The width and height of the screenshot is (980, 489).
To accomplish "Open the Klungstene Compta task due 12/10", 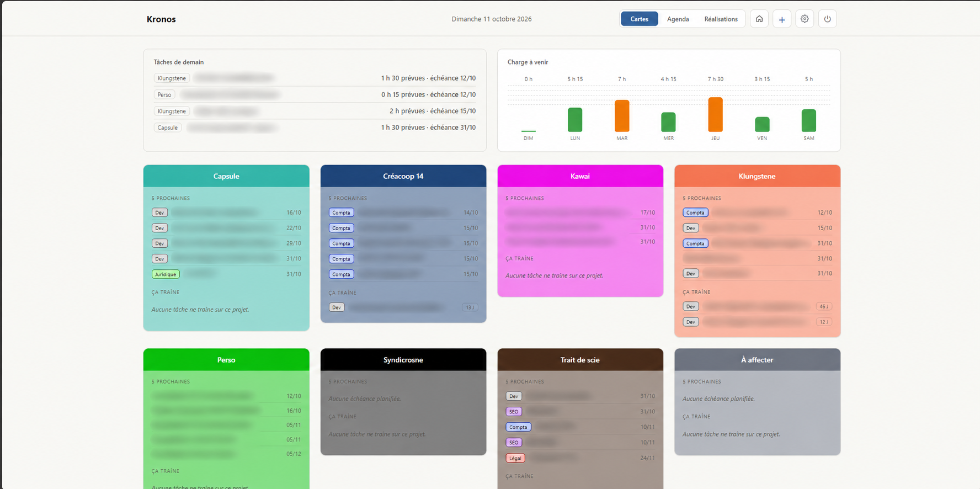I will pyautogui.click(x=757, y=212).
